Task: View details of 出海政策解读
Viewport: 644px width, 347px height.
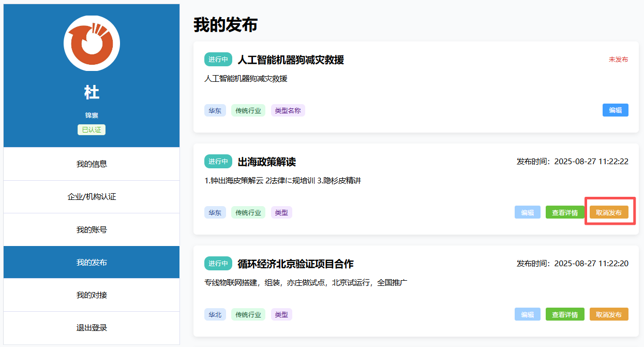Action: pyautogui.click(x=564, y=212)
